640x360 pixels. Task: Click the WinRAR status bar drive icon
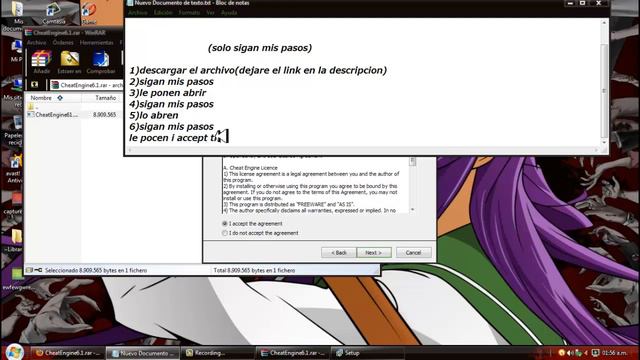(x=30, y=270)
